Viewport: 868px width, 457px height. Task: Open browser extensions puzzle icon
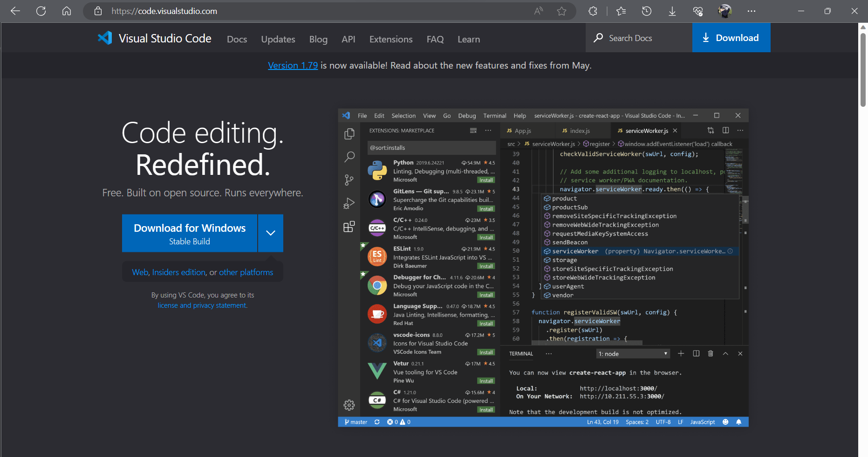pyautogui.click(x=593, y=11)
